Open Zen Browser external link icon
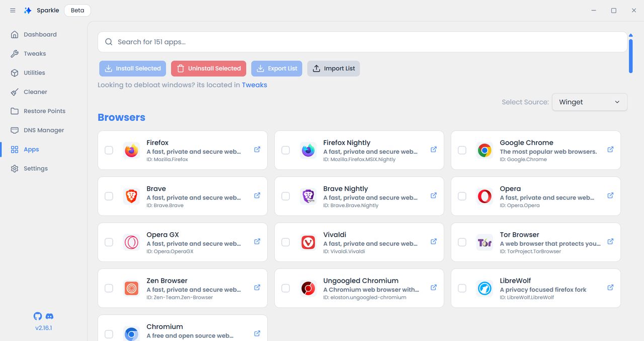Image resolution: width=644 pixels, height=341 pixels. (257, 288)
